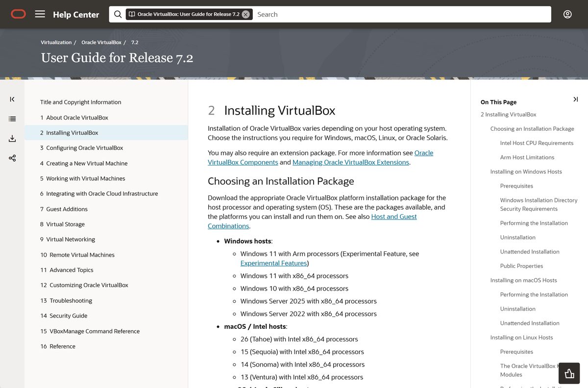Open the user account profile icon
The image size is (588, 388).
(567, 14)
